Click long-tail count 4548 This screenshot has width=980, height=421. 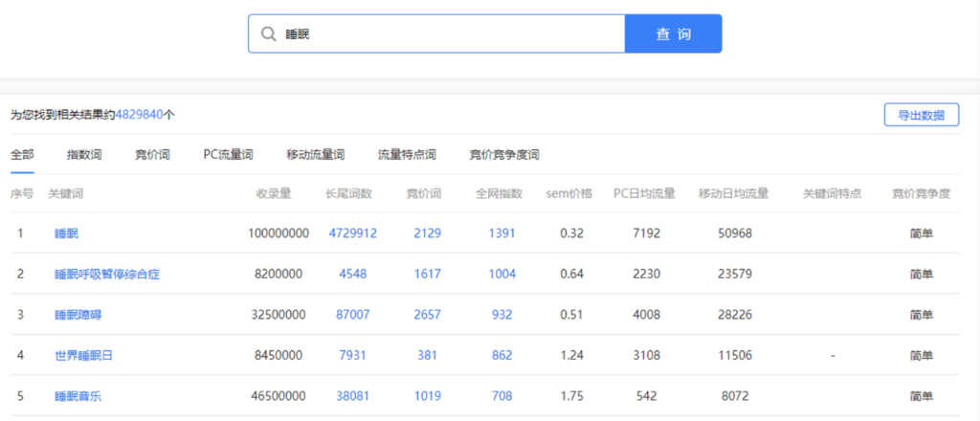click(x=352, y=275)
